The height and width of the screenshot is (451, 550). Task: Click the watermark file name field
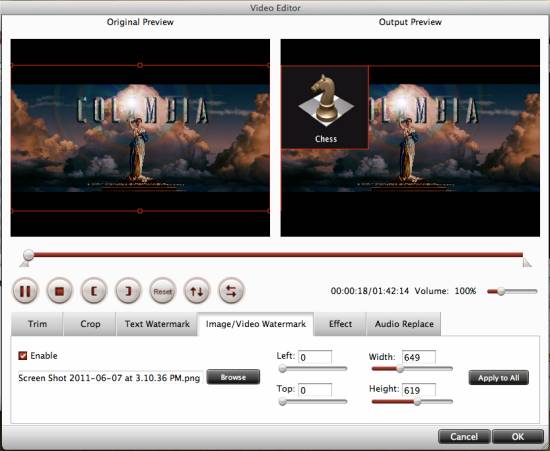coord(110,378)
